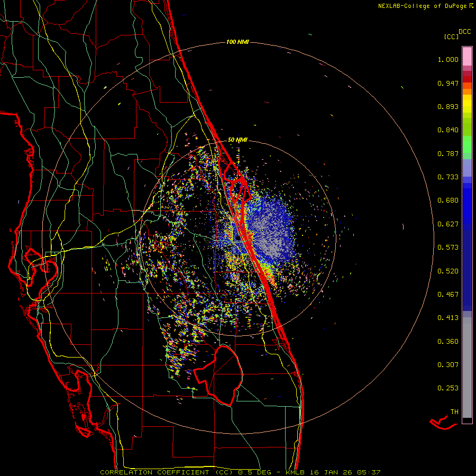Screen dimensions: 476x476
Task: Click the KMLB station identifier in caption
Action: click(296, 472)
